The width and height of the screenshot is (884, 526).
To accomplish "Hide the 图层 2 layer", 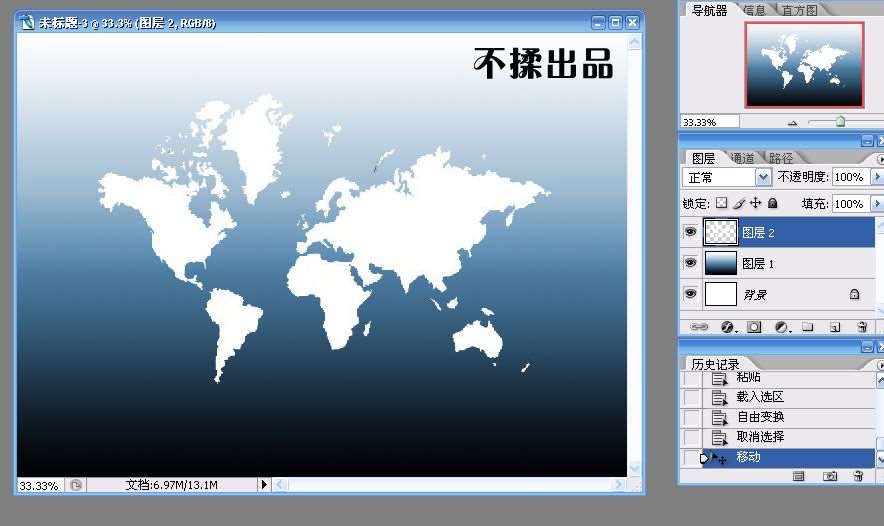I will point(690,232).
